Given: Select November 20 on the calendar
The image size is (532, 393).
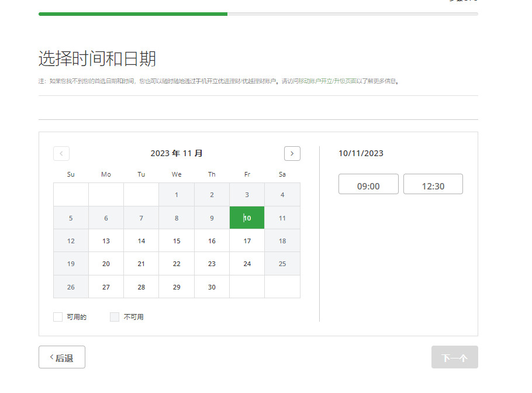Looking at the screenshot, I should tap(106, 264).
